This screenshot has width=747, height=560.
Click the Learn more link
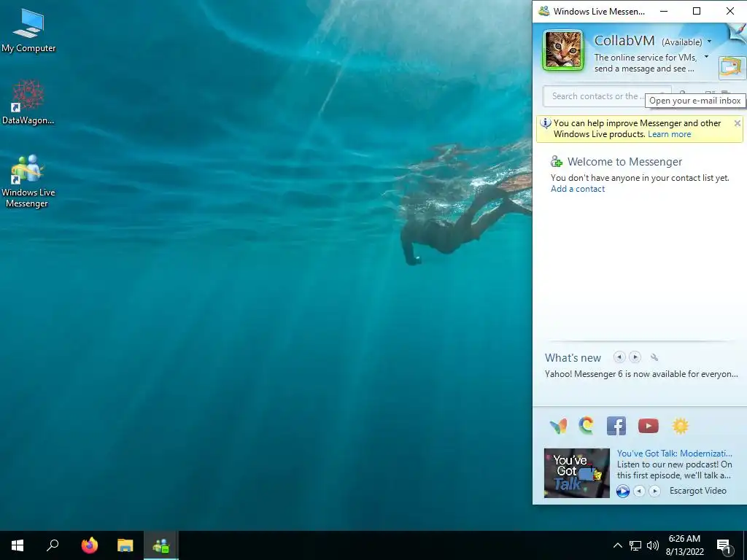pyautogui.click(x=669, y=134)
